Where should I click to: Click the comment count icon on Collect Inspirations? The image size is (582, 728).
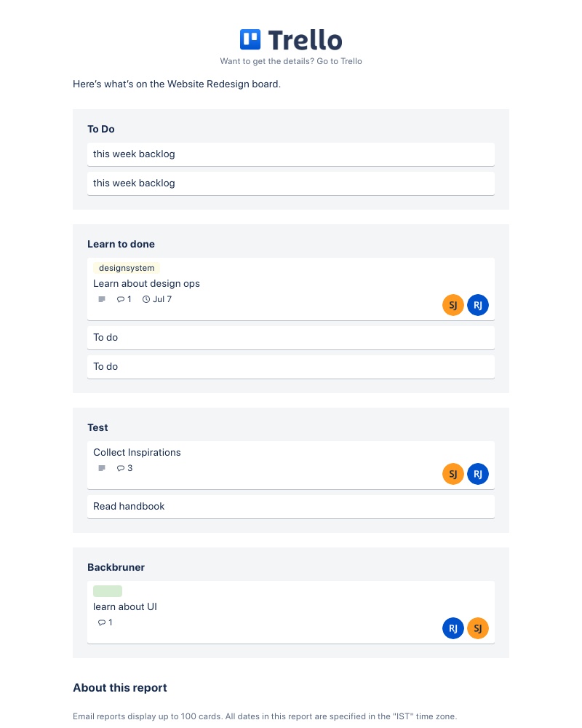point(121,468)
